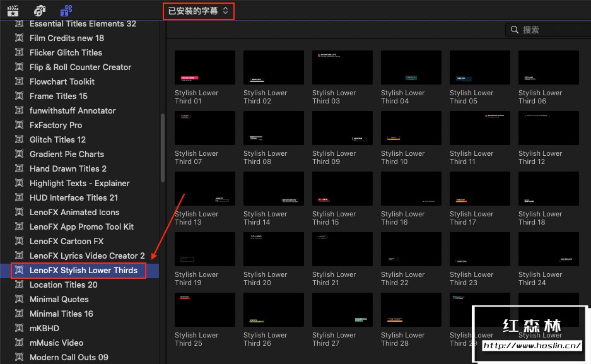Select Stylish Lower Third 05 thumbnail
The width and height of the screenshot is (591, 364).
480,68
